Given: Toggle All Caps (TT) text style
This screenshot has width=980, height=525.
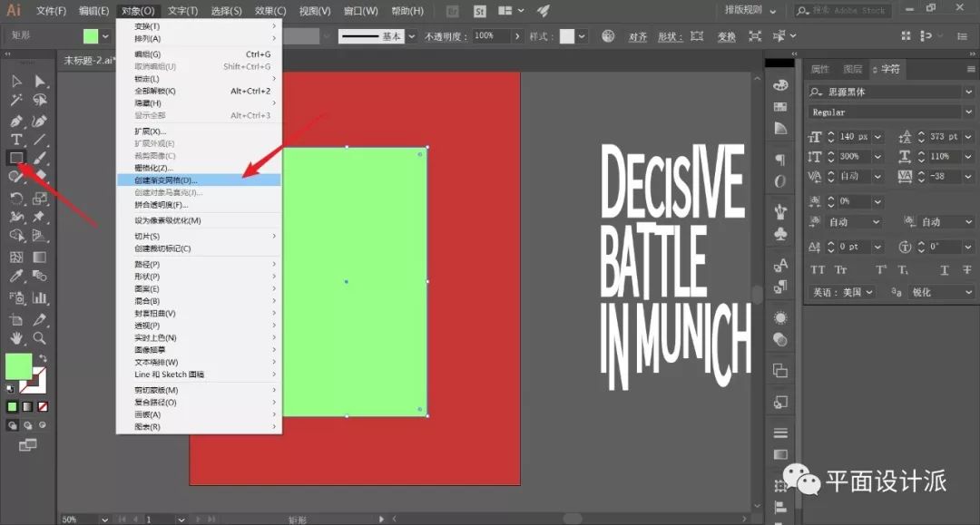Looking at the screenshot, I should 818,270.
